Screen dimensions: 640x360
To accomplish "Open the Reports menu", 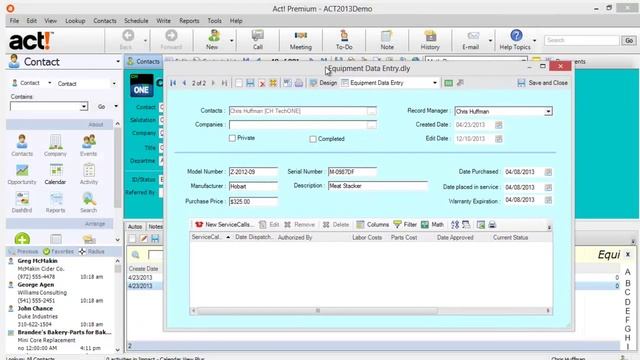I will (x=189, y=20).
